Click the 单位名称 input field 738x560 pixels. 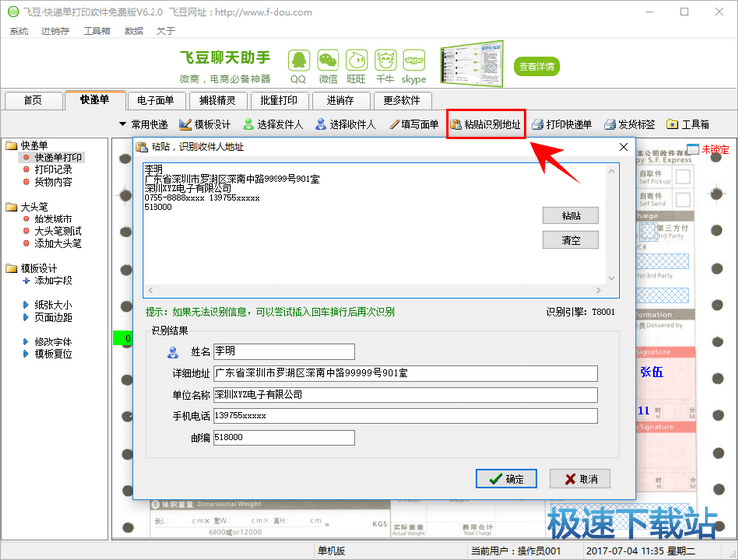pyautogui.click(x=405, y=395)
